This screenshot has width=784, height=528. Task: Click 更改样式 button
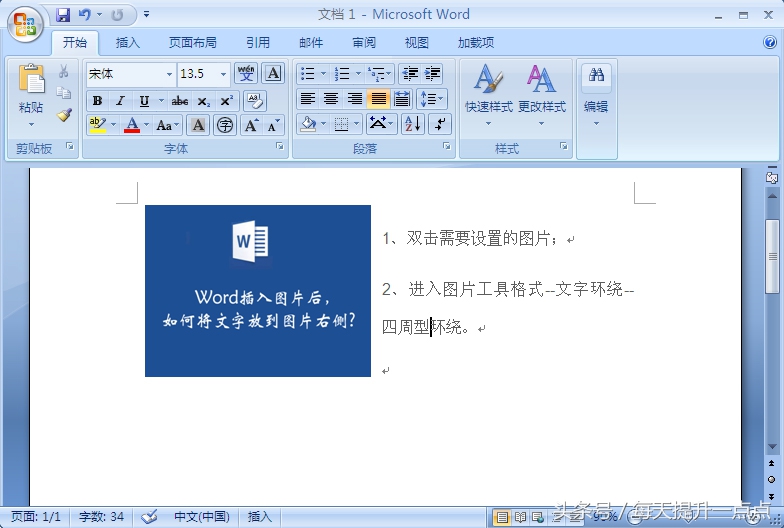coord(542,95)
